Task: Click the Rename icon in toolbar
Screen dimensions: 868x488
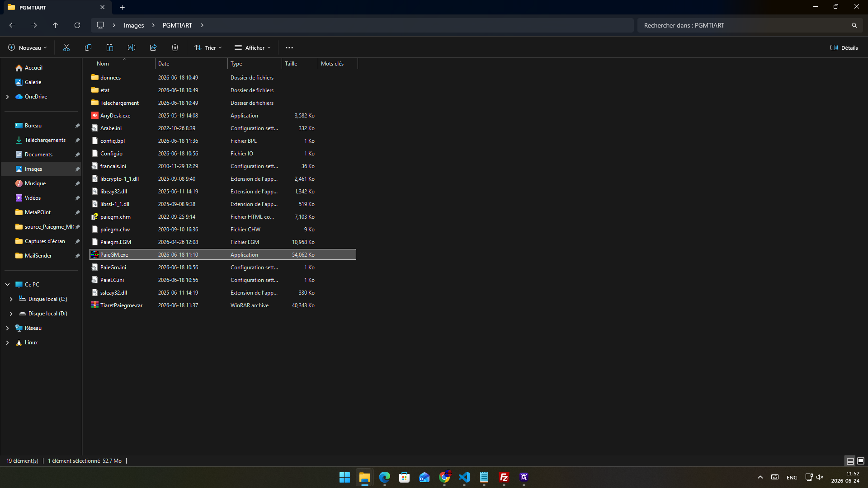Action: (132, 48)
